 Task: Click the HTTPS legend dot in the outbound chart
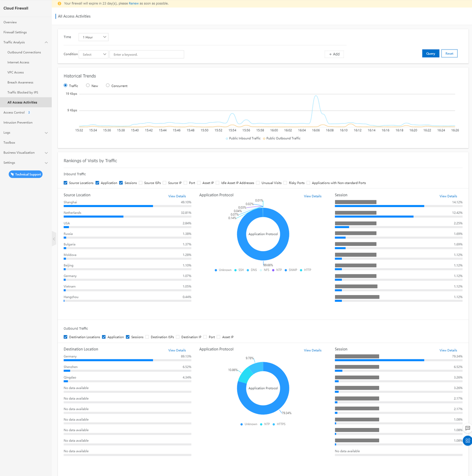click(x=274, y=424)
